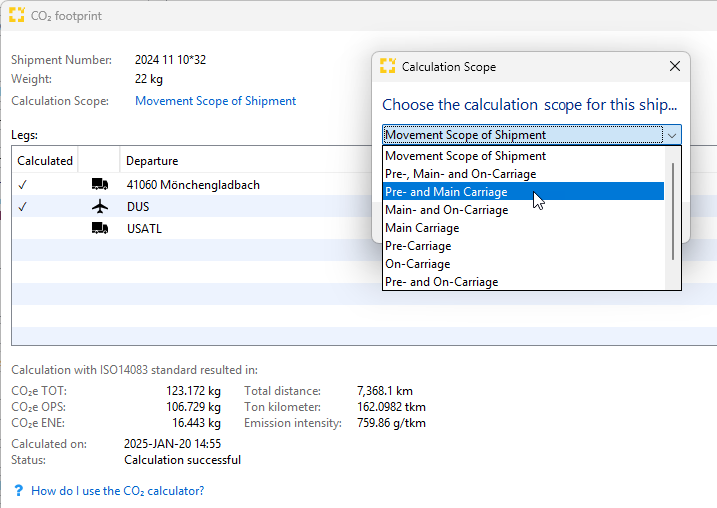
Task: Click the dropdown list vertical scrollbar
Action: coord(673,210)
